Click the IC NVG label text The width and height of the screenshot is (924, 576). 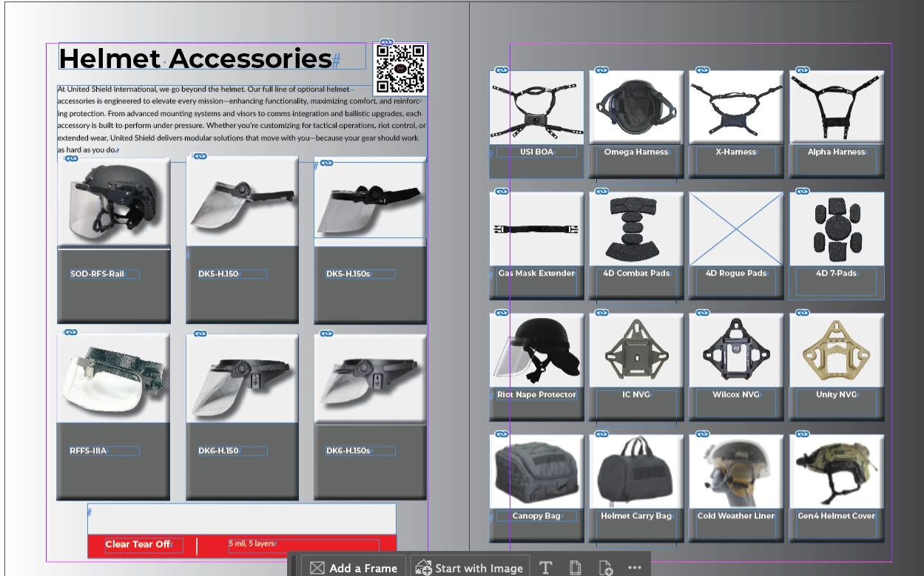(636, 394)
